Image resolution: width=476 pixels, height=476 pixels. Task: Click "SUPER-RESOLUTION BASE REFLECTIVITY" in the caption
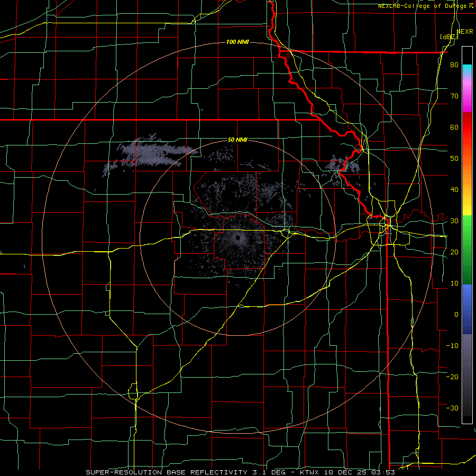click(x=167, y=472)
